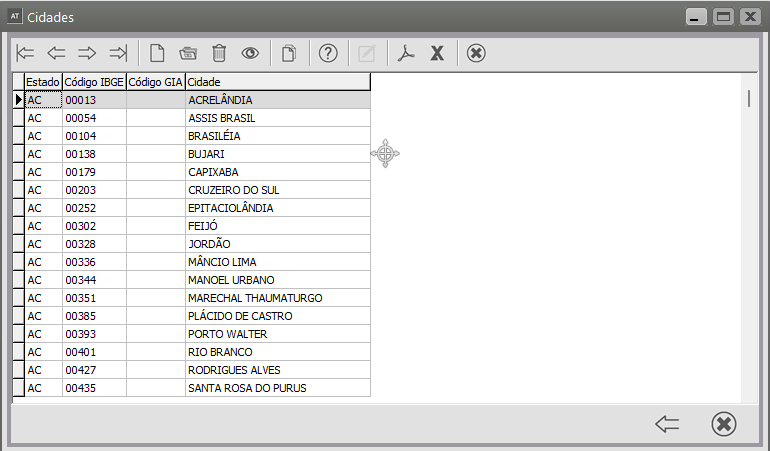This screenshot has height=451, width=770.
Task: Click the previous record arrow in toolbar
Action: pyautogui.click(x=56, y=53)
